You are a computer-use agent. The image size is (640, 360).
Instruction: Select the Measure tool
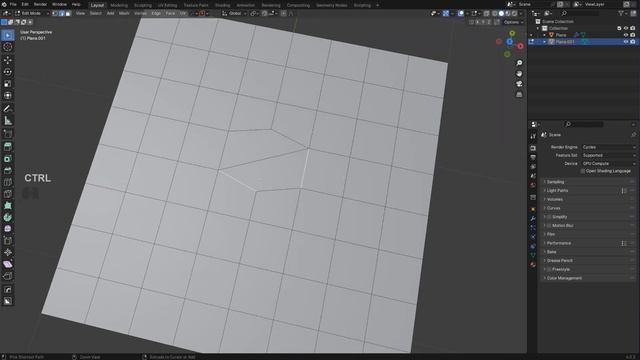click(8, 121)
